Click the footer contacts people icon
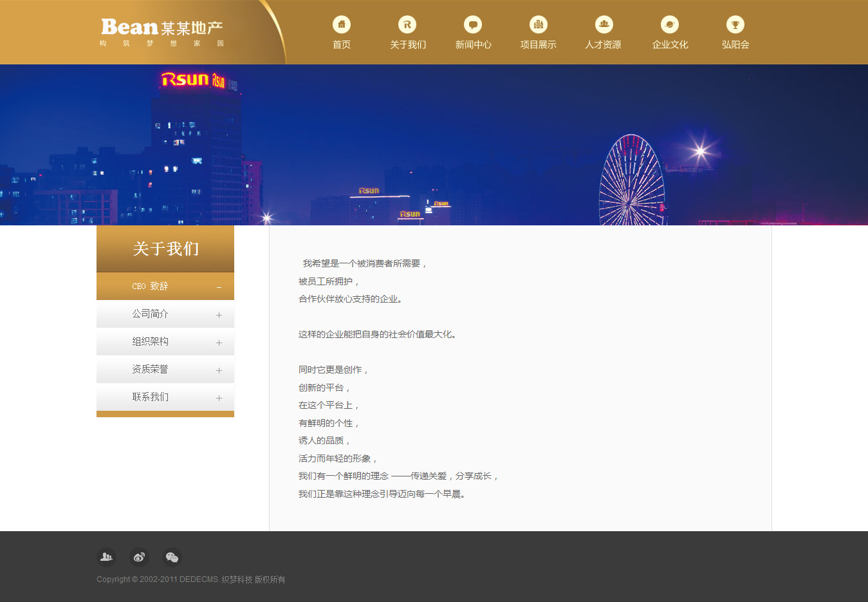 [x=106, y=557]
